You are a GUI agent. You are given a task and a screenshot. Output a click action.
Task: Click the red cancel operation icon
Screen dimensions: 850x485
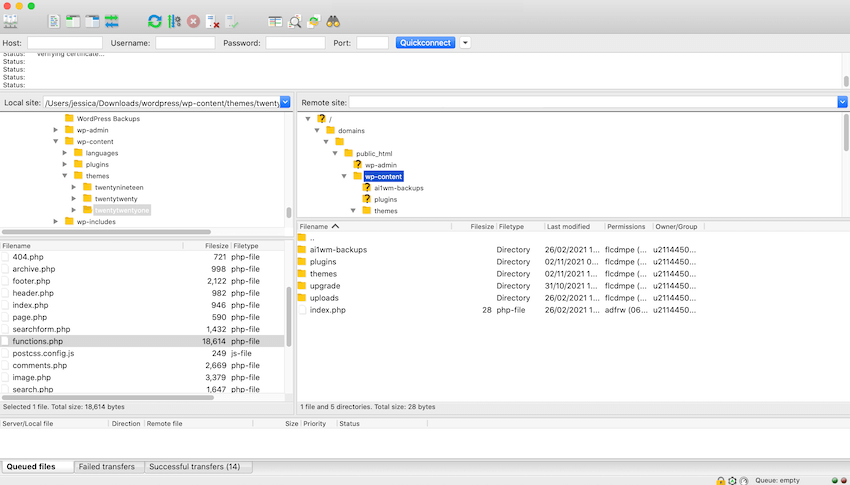coord(193,21)
